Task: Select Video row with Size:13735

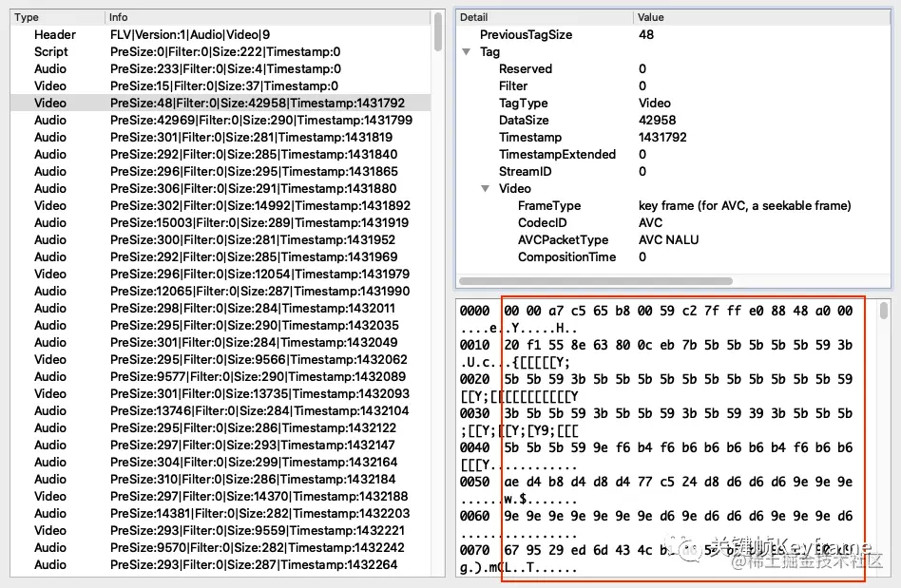Action: [x=220, y=393]
